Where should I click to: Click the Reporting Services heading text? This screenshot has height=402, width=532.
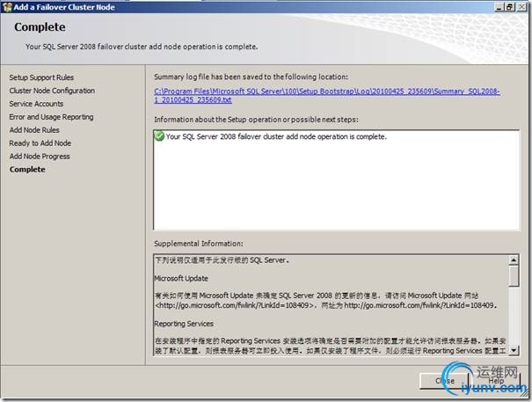coord(184,324)
